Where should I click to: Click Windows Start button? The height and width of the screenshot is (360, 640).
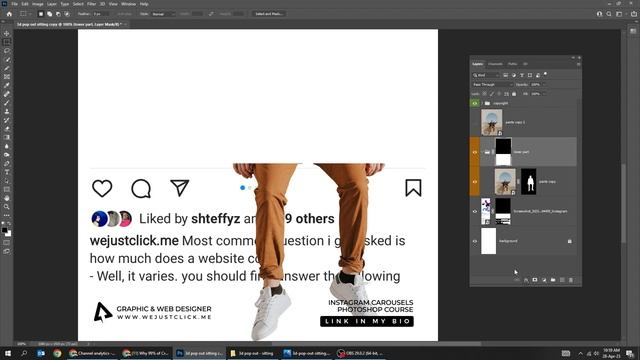7,353
